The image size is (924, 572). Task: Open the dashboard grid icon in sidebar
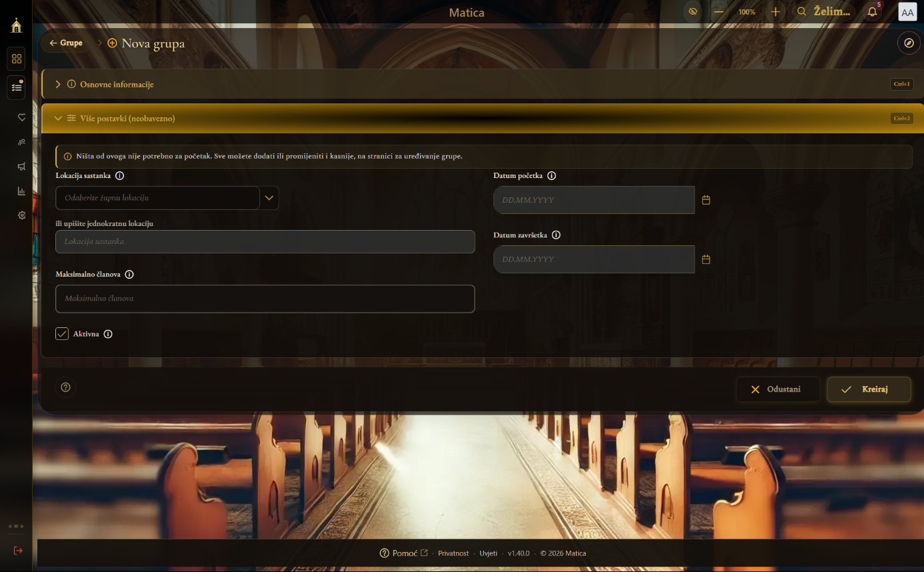(x=17, y=59)
